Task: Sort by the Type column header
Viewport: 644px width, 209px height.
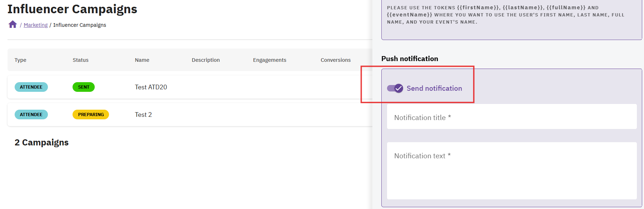Action: coord(20,60)
